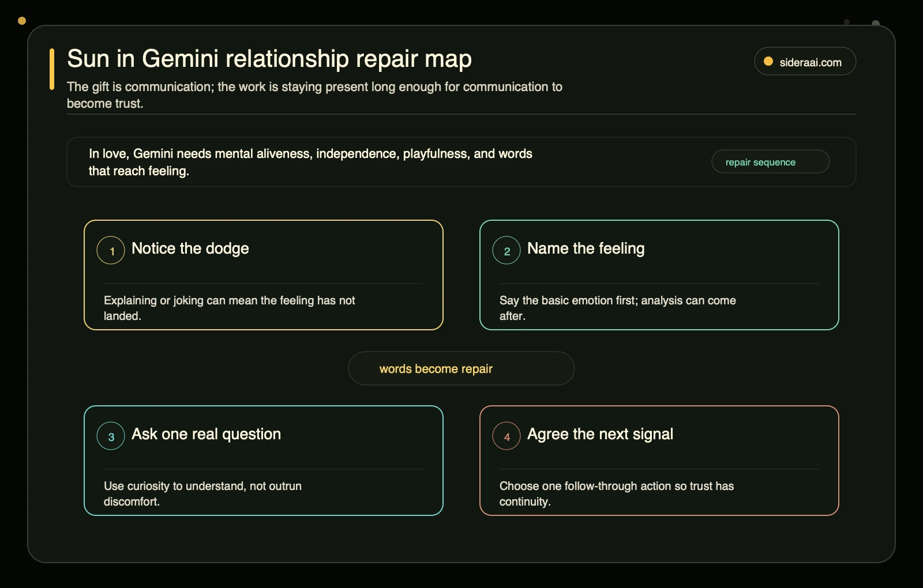
Task: Click the step 4 number circle
Action: [506, 436]
